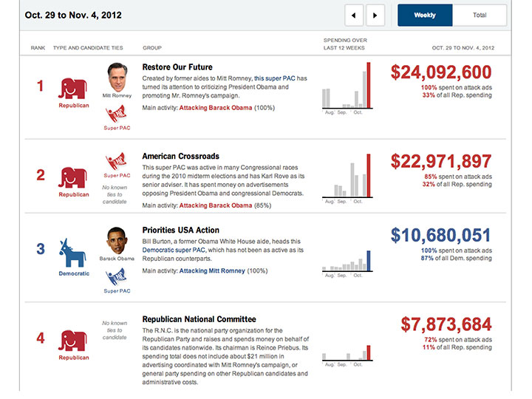532x399 pixels.
Task: Click '85% spent on attack ads' text
Action: pos(458,177)
